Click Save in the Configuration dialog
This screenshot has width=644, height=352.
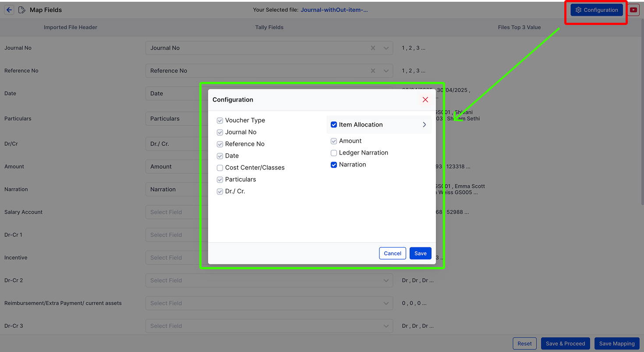tap(420, 253)
